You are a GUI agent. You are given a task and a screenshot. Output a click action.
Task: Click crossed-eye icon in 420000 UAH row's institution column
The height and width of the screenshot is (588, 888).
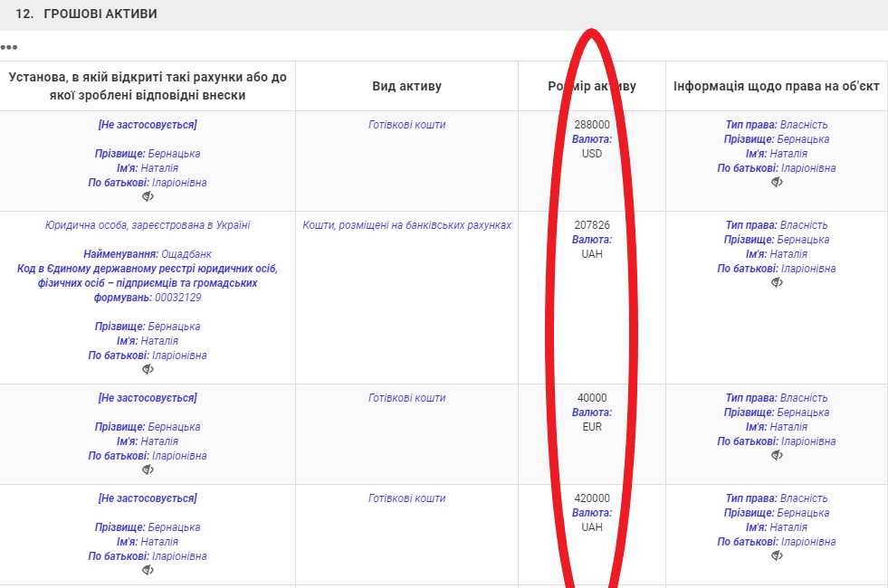pos(148,570)
